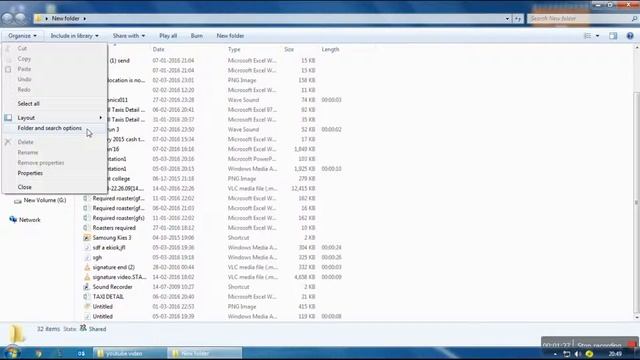Click VLC cone icon of signature video.STA
Viewport: 640px width, 360px height.
87,277
